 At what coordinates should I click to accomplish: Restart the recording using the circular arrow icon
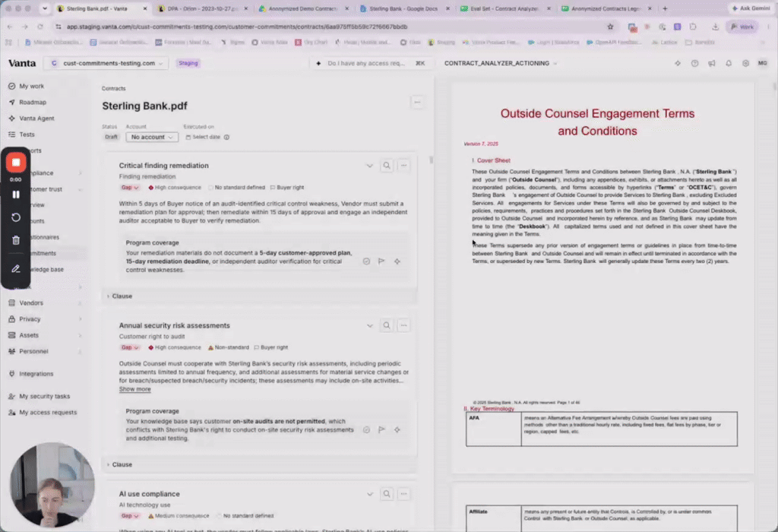pyautogui.click(x=16, y=217)
